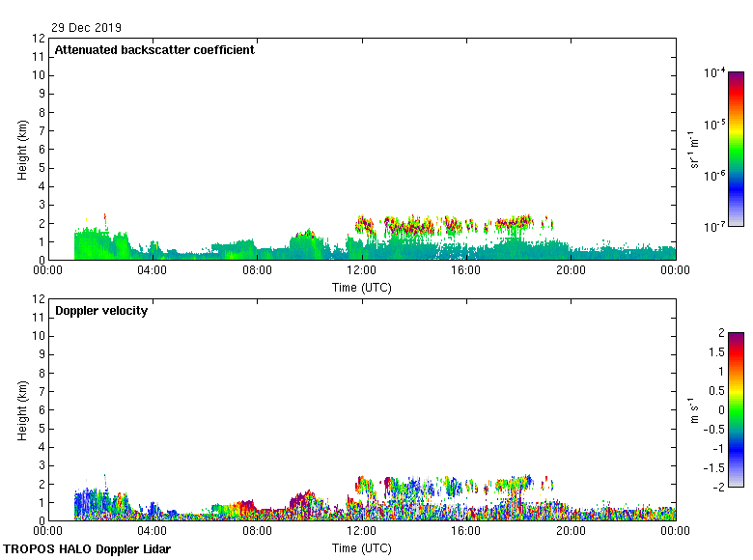Click the 12:00 tick on upper time axis
This screenshot has height=560, width=753.
click(362, 270)
